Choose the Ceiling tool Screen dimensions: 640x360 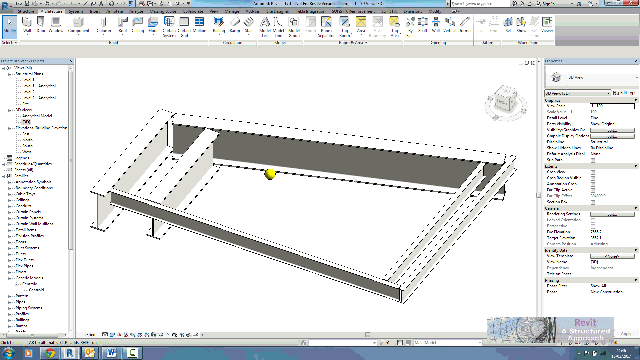tap(138, 25)
